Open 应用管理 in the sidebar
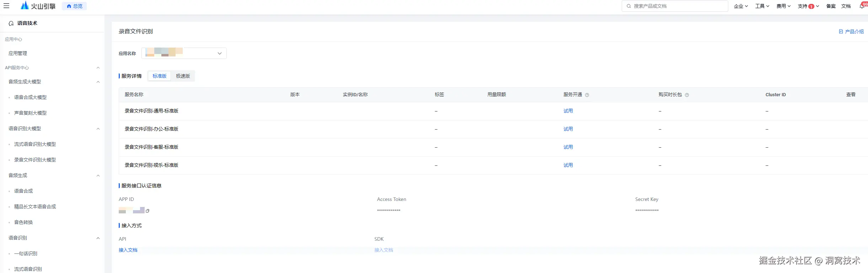Viewport: 868px width, 273px height. (18, 53)
